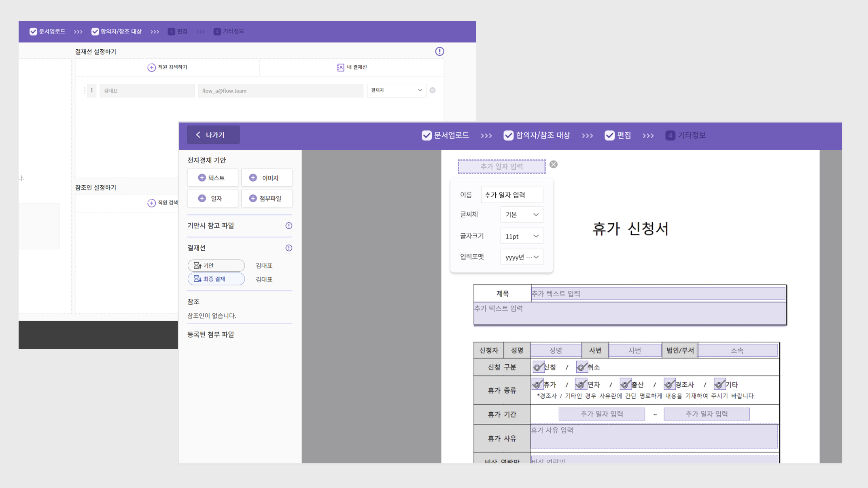Screen dimensions: 868x488
Task: Go to 합의자/참조 대상 step in front window
Action: [537, 135]
